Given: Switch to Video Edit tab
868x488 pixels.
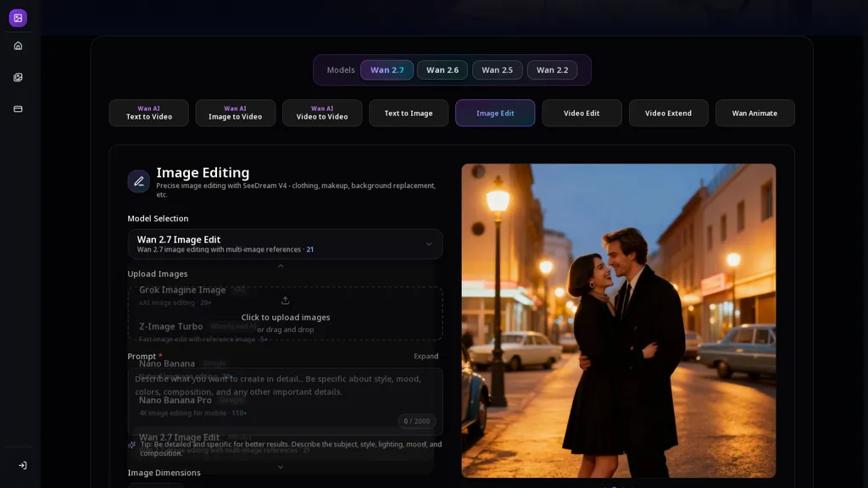Looking at the screenshot, I should [x=581, y=113].
